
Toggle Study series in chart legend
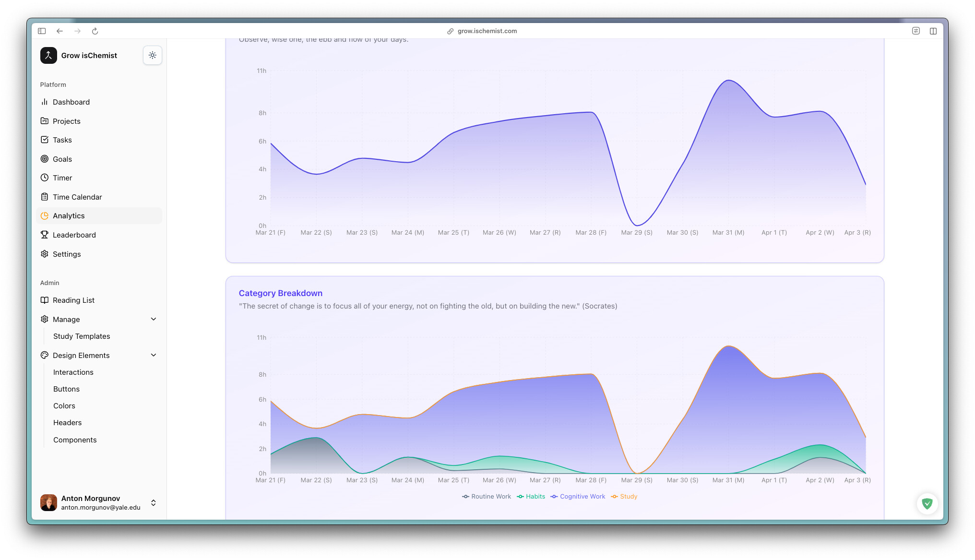point(624,497)
